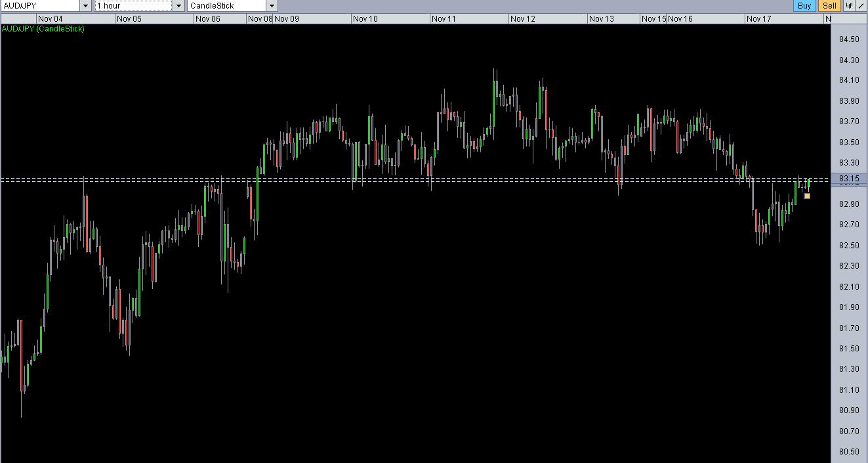Expand the AUD/JPY symbol dropdown arrow

86,6
